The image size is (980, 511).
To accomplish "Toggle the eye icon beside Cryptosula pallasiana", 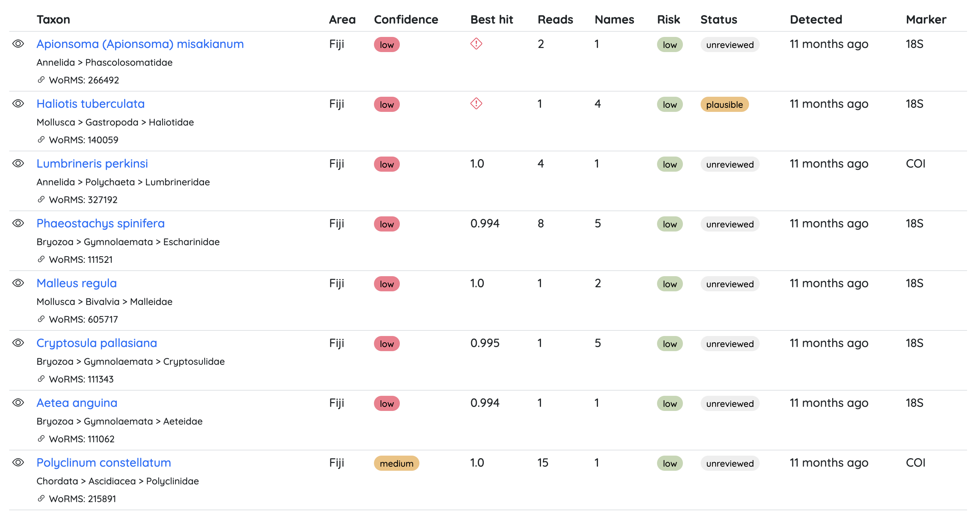I will [18, 342].
